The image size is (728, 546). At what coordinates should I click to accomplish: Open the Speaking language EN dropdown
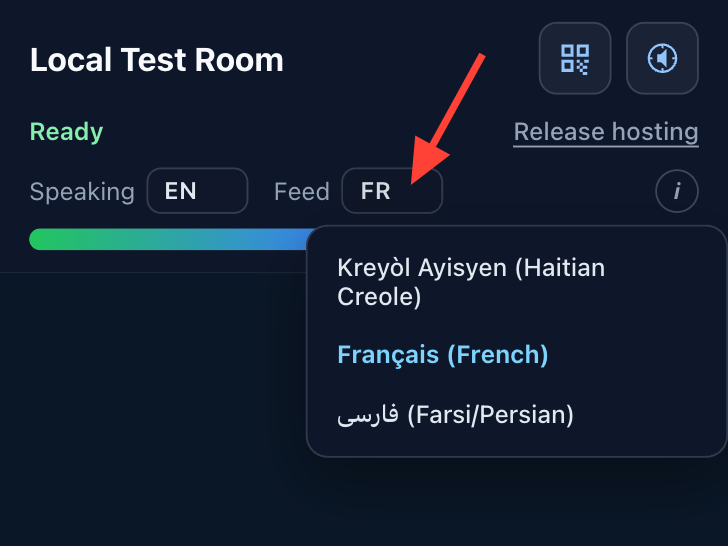(197, 191)
